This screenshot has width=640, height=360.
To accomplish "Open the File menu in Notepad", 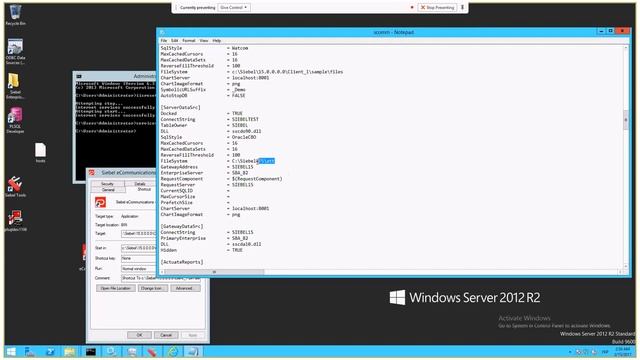I will [x=164, y=41].
